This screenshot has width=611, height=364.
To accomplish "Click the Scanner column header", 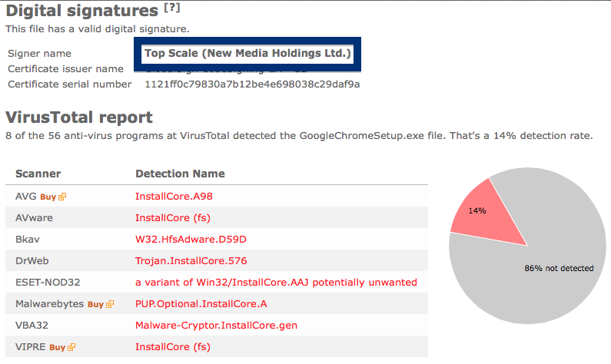I will (x=38, y=174).
